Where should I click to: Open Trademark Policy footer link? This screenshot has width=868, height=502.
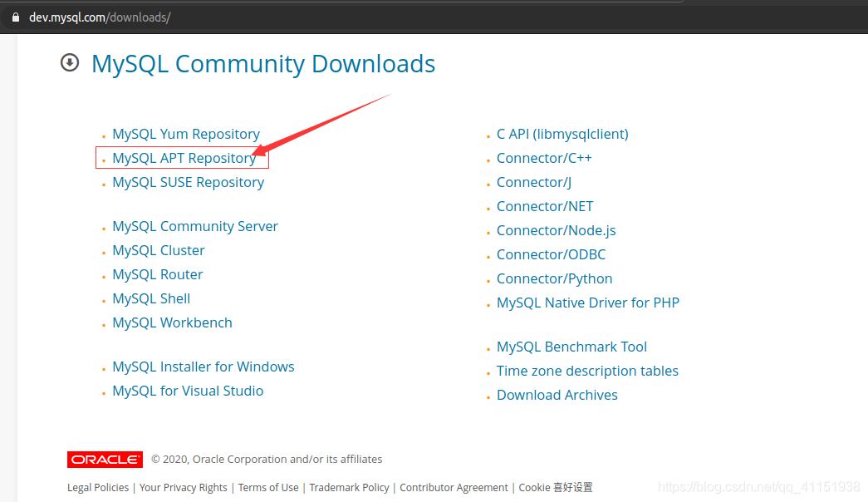(x=350, y=488)
